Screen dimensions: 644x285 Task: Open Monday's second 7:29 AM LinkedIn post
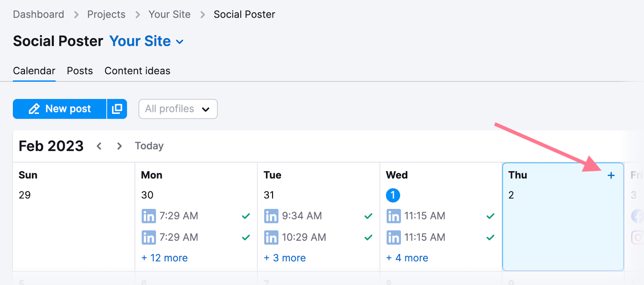point(196,237)
